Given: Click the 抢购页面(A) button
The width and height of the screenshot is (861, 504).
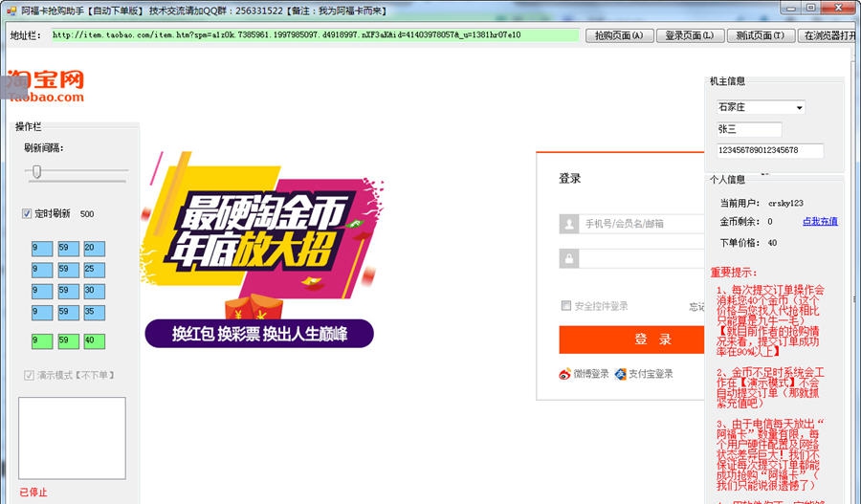Looking at the screenshot, I should pos(619,35).
